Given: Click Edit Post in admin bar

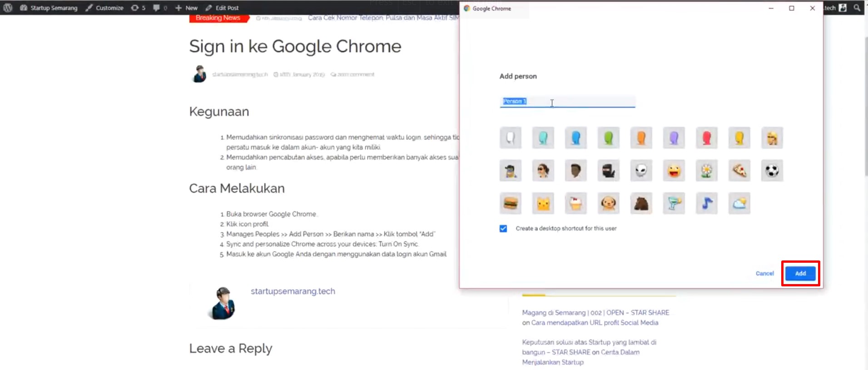Looking at the screenshot, I should click(x=222, y=8).
